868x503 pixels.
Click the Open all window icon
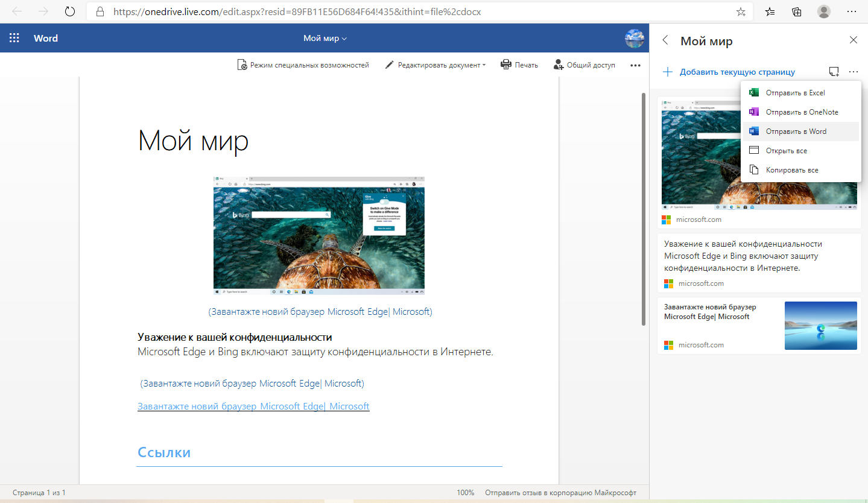point(753,151)
